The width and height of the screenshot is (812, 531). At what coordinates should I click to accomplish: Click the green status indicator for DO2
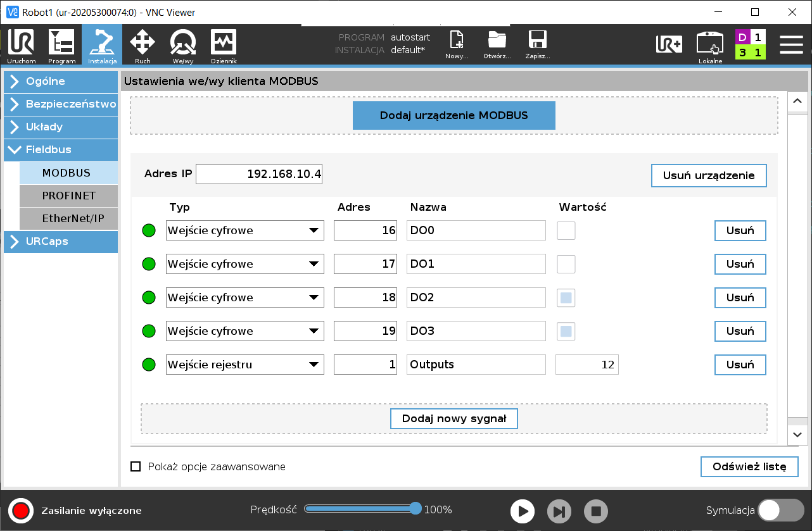tap(149, 297)
